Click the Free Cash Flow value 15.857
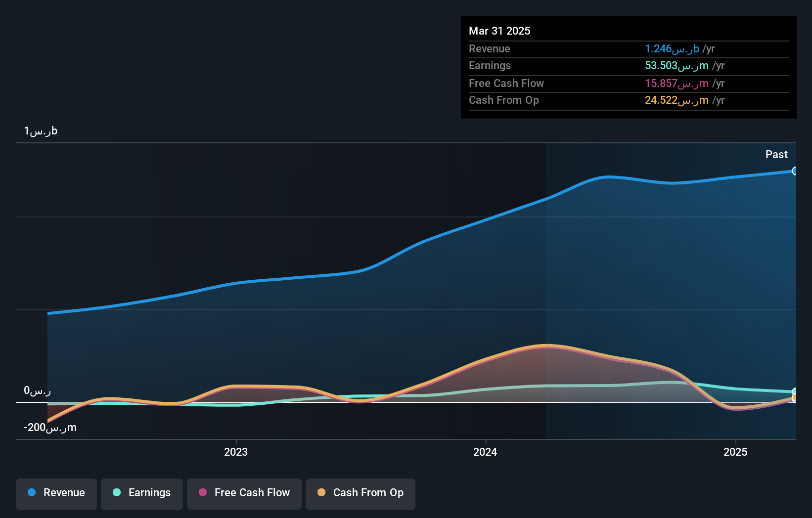 (x=677, y=83)
